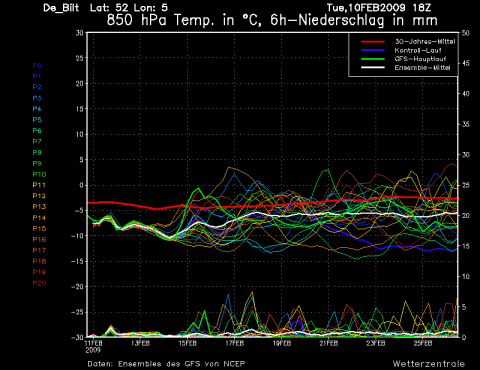Viewport: 480px width, 370px height.
Task: Click the 25FEB date axis label
Action: tap(423, 343)
